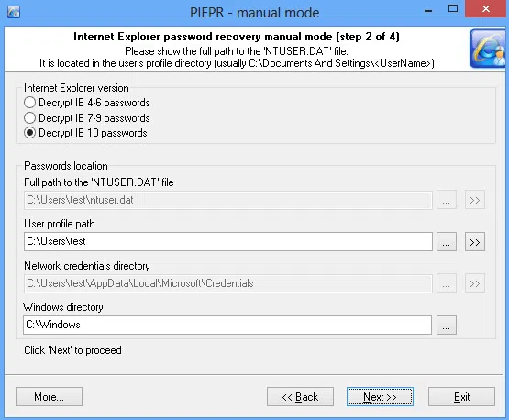This screenshot has width=509, height=420.
Task: Select Decrypt IE 10 passwords option
Action: pyautogui.click(x=85, y=133)
